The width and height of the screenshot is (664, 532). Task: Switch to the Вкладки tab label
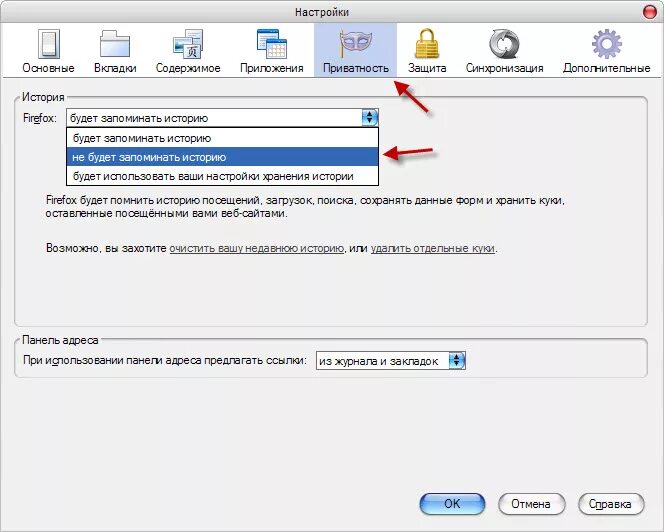[115, 68]
